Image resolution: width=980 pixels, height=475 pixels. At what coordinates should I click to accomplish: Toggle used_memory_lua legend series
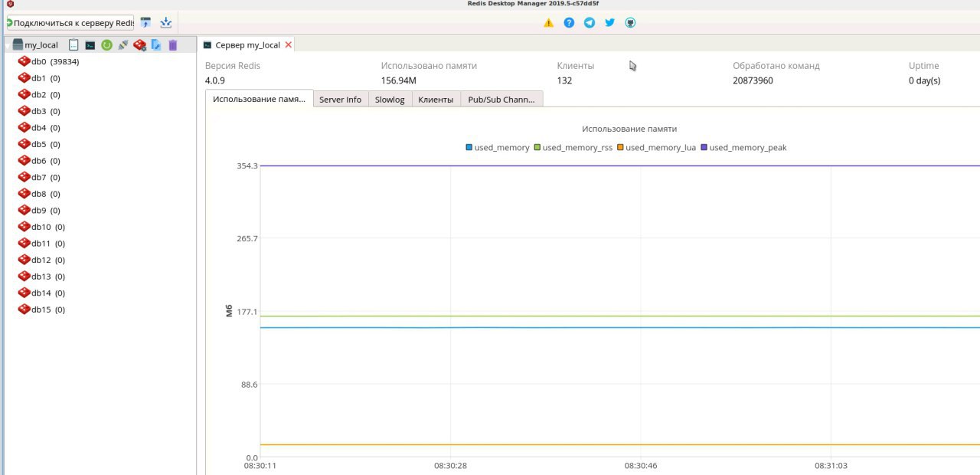pyautogui.click(x=656, y=147)
